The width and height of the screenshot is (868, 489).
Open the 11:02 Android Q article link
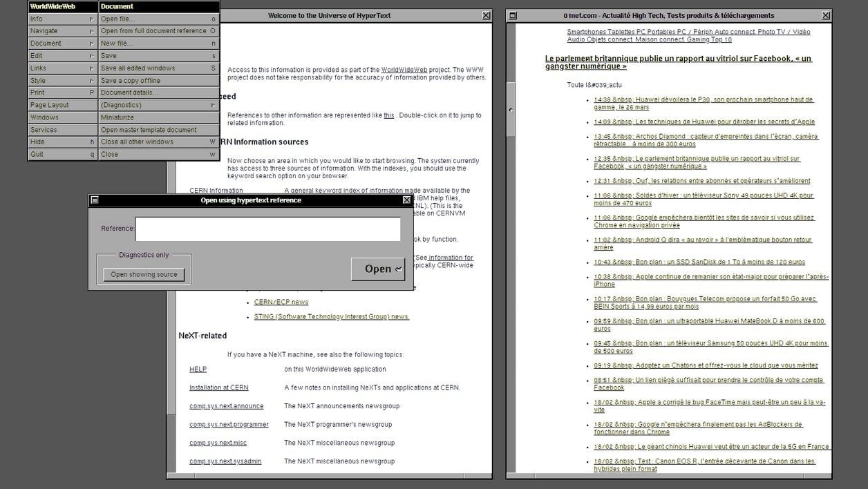pos(703,243)
